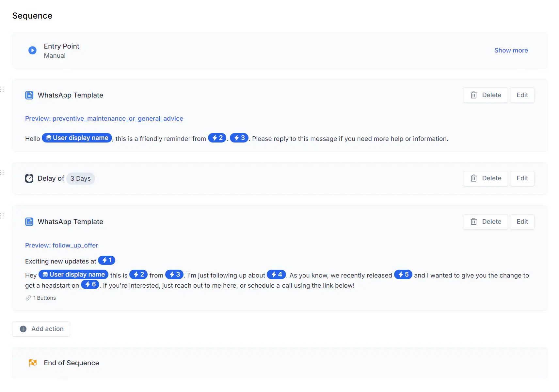Grab drag handle of first WhatsApp Template
This screenshot has width=559, height=392.
pos(2,89)
